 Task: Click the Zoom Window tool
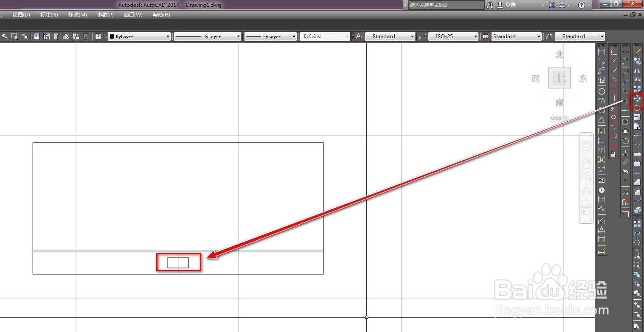pos(637,256)
